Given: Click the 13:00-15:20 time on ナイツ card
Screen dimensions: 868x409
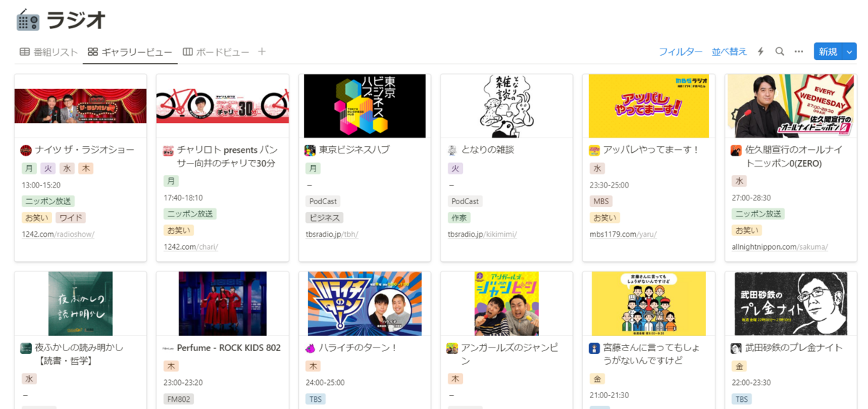Looking at the screenshot, I should pyautogui.click(x=41, y=185).
